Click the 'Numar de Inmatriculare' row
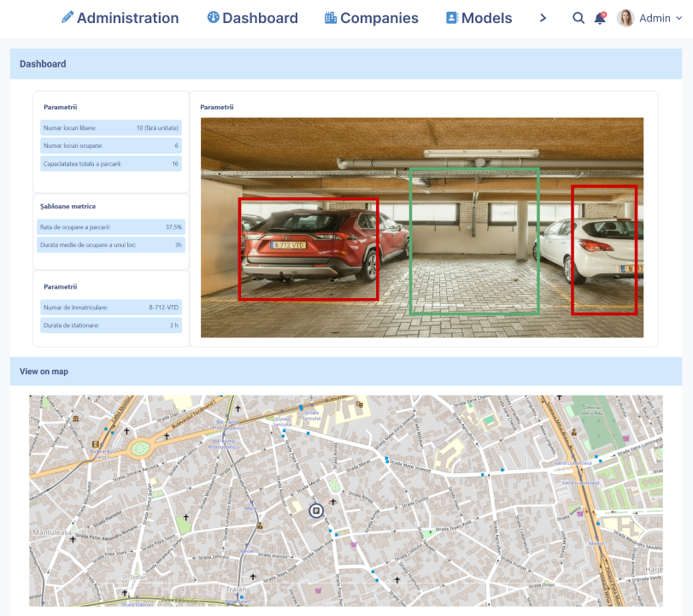The width and height of the screenshot is (693, 616). pyautogui.click(x=110, y=308)
